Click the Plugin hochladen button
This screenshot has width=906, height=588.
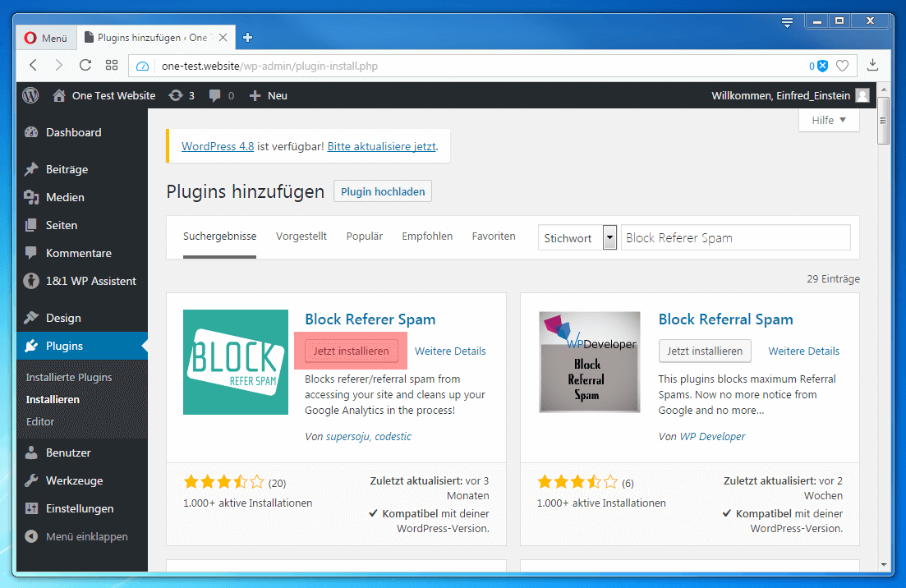tap(383, 191)
